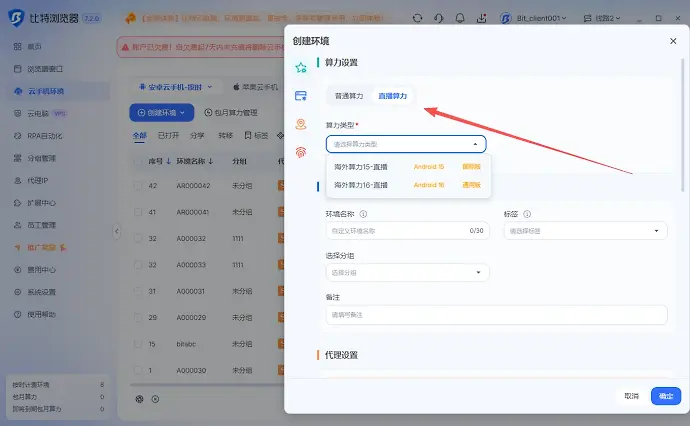Viewport: 690px width, 426px height.
Task: Open RPA自动化 in the sidebar
Action: [x=38, y=136]
